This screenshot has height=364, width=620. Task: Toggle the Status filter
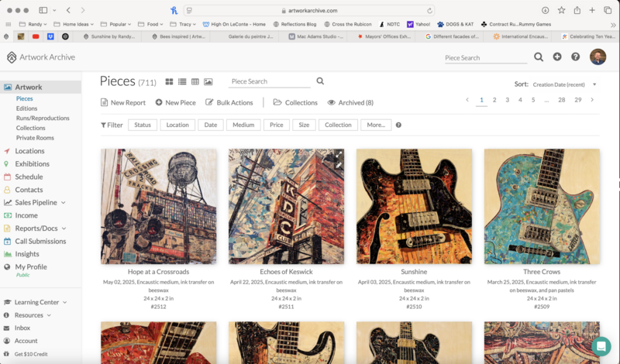point(143,125)
